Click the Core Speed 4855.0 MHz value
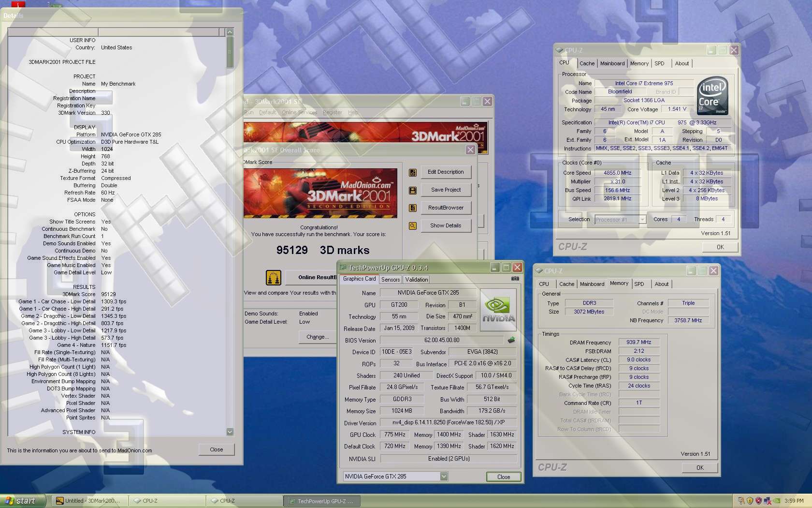The height and width of the screenshot is (508, 812). [x=617, y=173]
